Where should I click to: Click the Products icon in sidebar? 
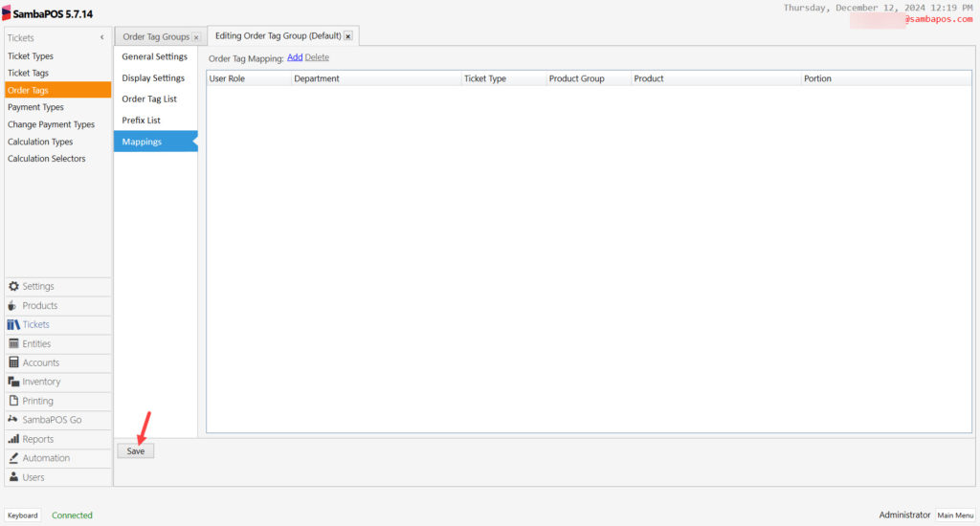point(11,305)
